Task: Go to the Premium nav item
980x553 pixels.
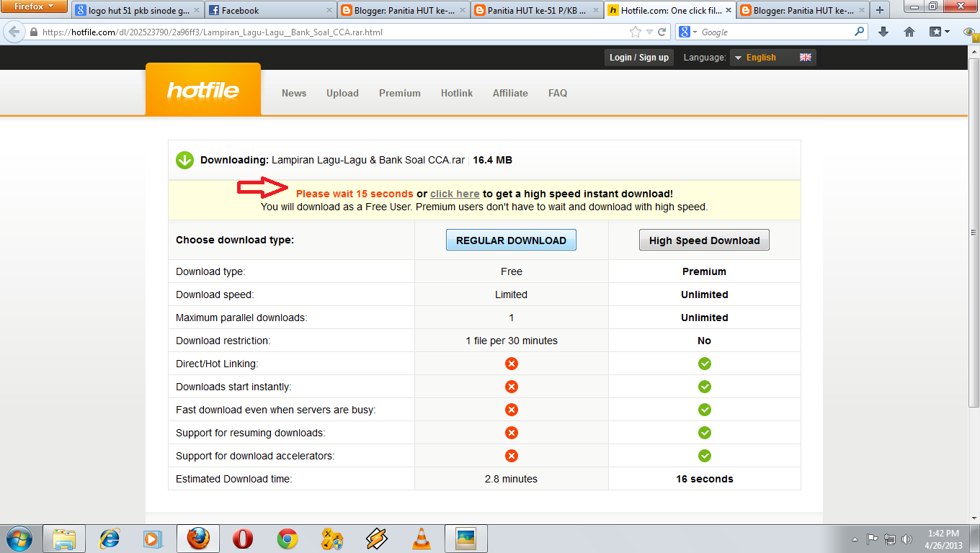Action: 400,93
